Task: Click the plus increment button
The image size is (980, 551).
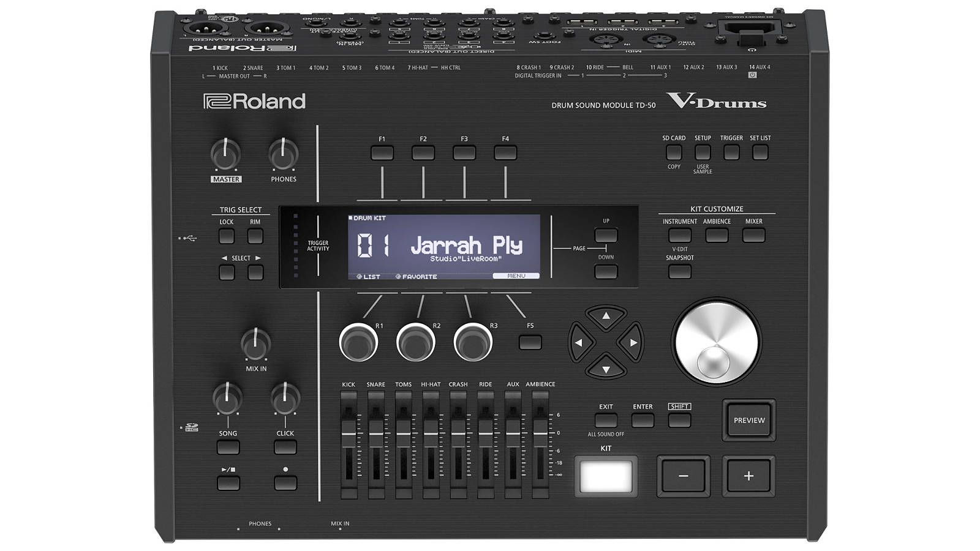Action: [x=748, y=476]
